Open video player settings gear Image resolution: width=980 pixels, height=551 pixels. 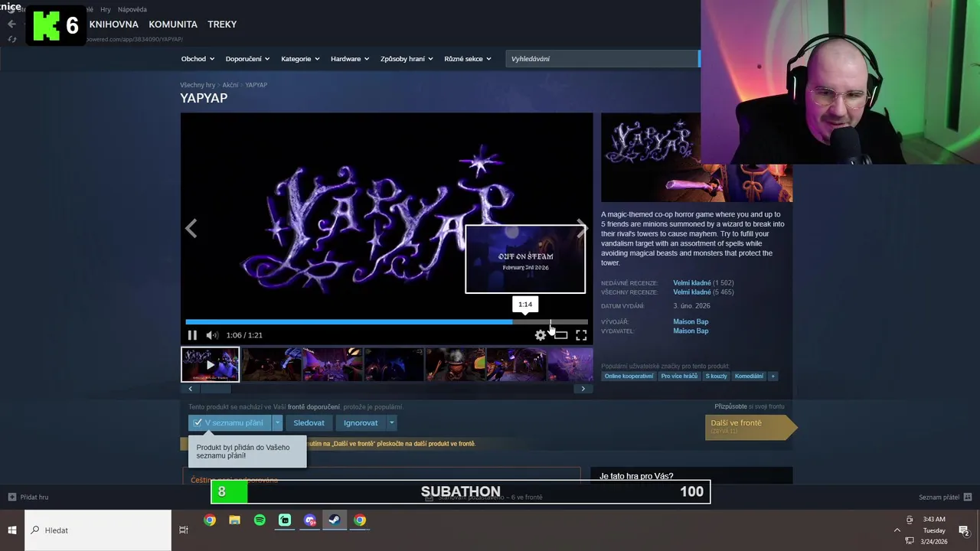click(x=541, y=335)
